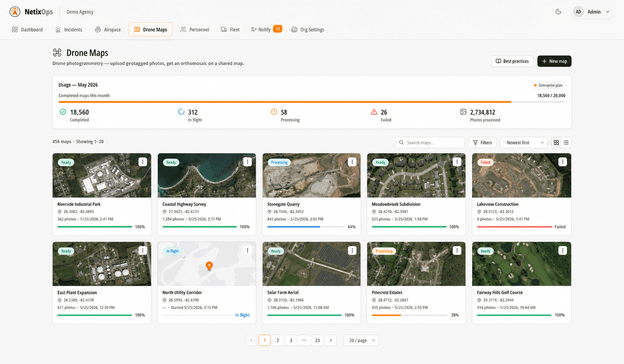Open options menu on North Utility Corridor card
This screenshot has height=364, width=624.
tap(248, 250)
